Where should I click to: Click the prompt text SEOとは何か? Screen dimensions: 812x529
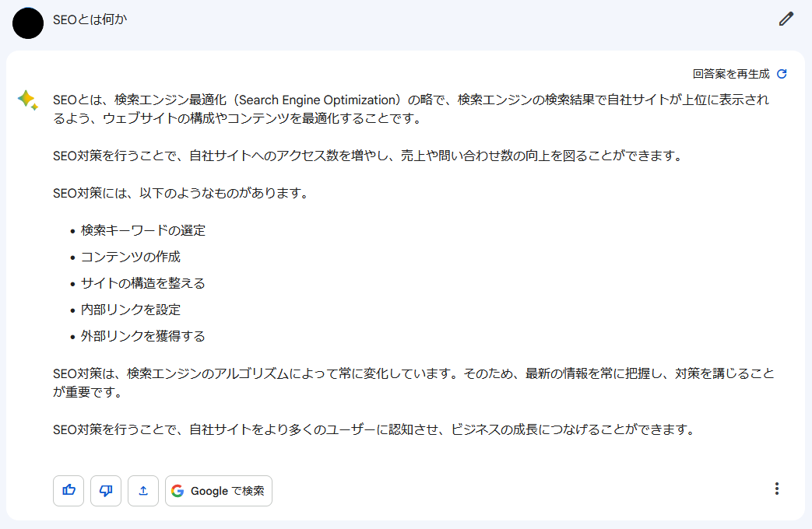pyautogui.click(x=90, y=19)
